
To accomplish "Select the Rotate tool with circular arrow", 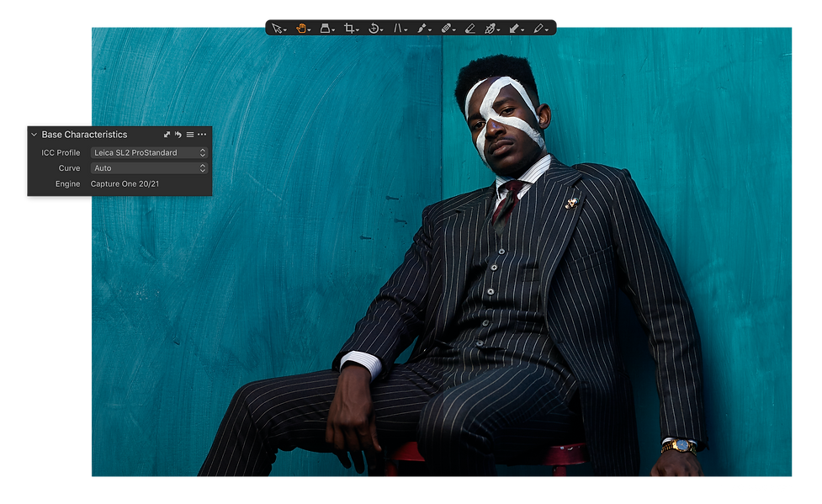I will 374,29.
